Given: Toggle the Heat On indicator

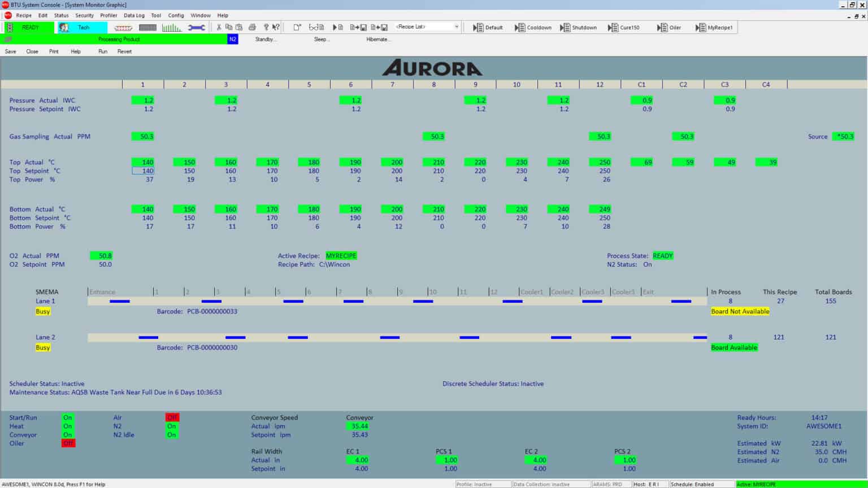Looking at the screenshot, I should (x=68, y=426).
